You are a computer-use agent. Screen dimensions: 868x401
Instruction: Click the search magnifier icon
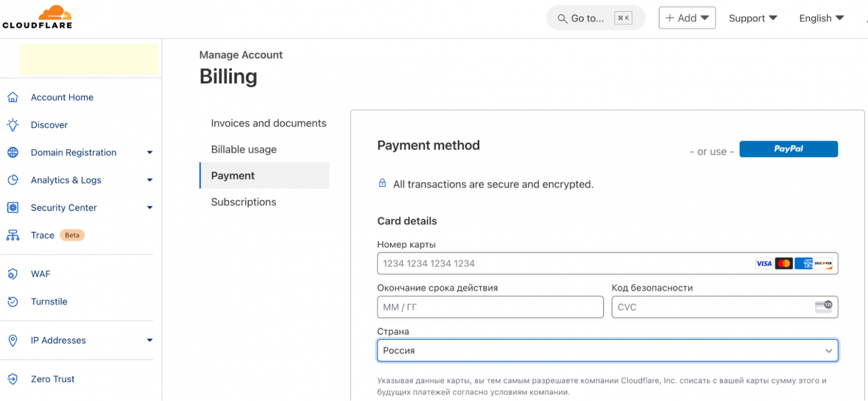[x=563, y=19]
